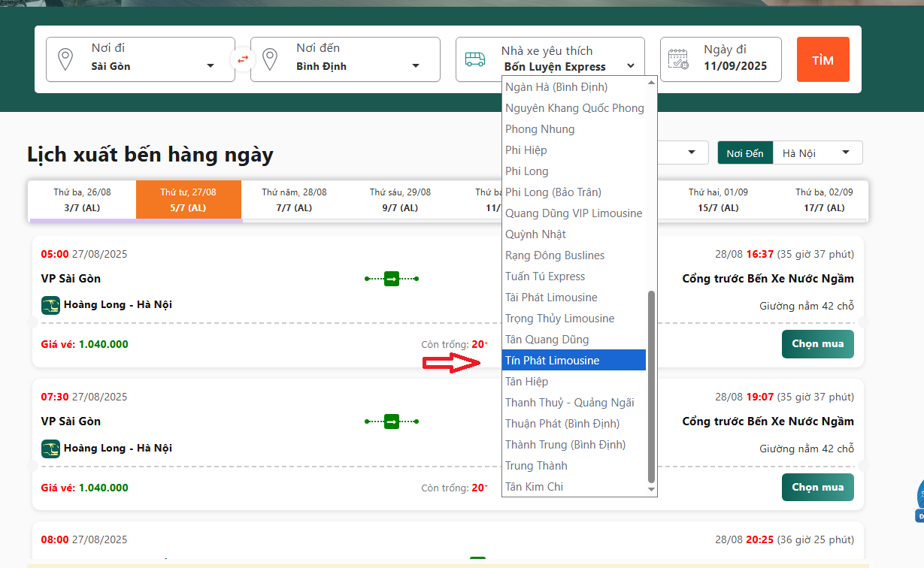This screenshot has height=568, width=924.
Task: Select the Thứ ba, 26/08 date tab
Action: (82, 200)
